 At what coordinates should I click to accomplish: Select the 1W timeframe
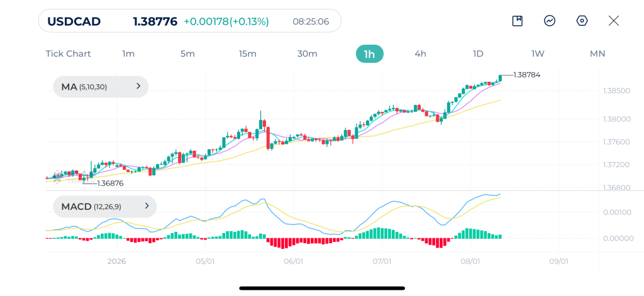pos(538,54)
